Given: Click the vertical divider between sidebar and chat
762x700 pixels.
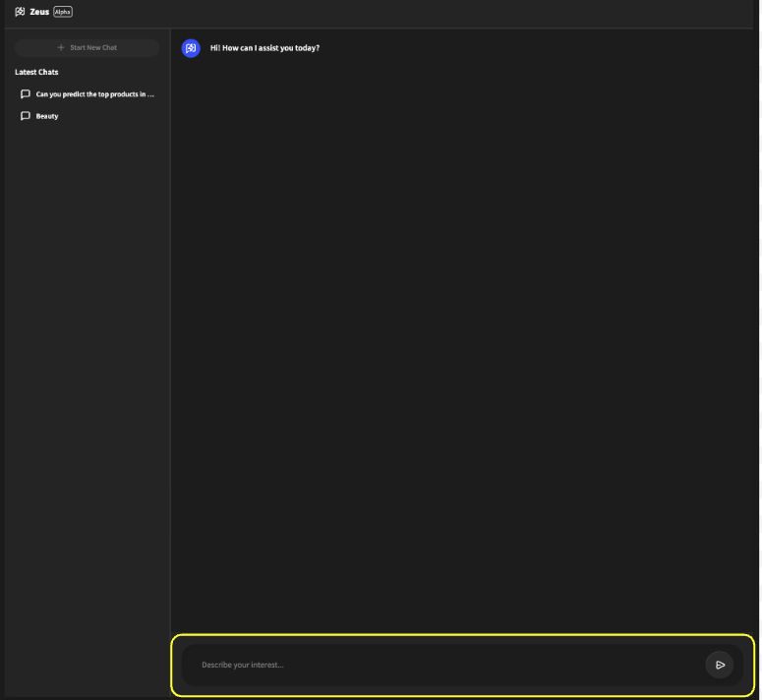Looking at the screenshot, I should tap(170, 344).
